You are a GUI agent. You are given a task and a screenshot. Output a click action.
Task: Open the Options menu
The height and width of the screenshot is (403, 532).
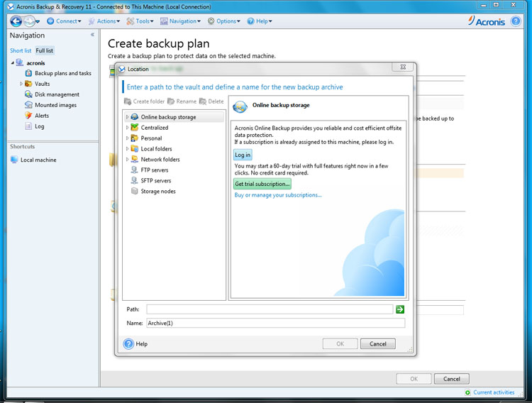pyautogui.click(x=224, y=21)
